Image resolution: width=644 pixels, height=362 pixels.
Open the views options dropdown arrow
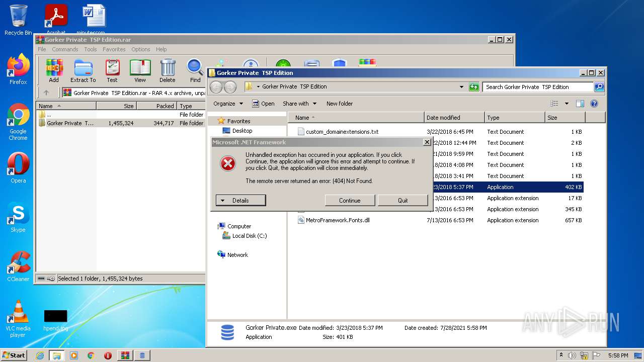pos(567,104)
